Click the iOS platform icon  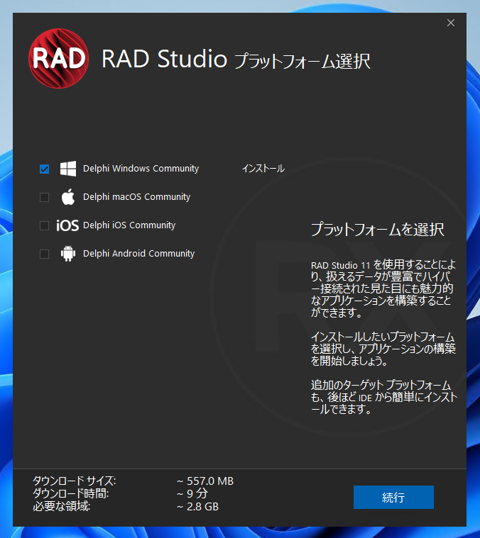(x=68, y=225)
